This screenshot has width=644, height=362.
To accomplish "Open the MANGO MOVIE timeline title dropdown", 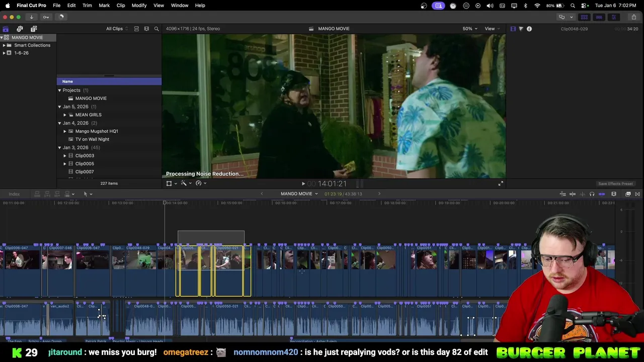I will click(x=299, y=194).
